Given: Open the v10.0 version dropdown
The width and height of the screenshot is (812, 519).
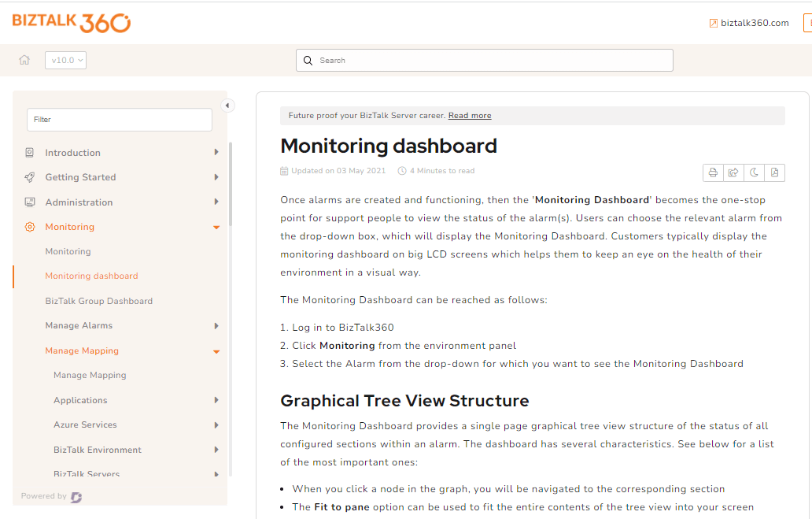Looking at the screenshot, I should click(x=65, y=60).
